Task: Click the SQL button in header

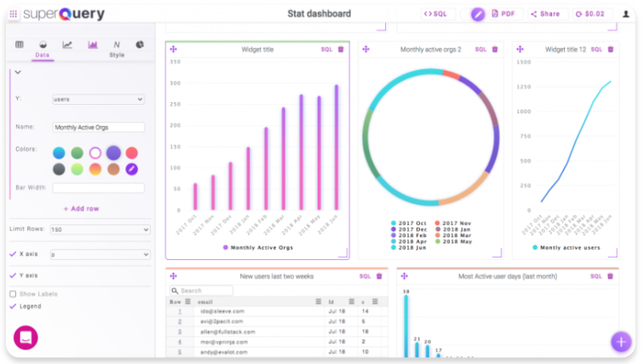Action: coord(436,14)
